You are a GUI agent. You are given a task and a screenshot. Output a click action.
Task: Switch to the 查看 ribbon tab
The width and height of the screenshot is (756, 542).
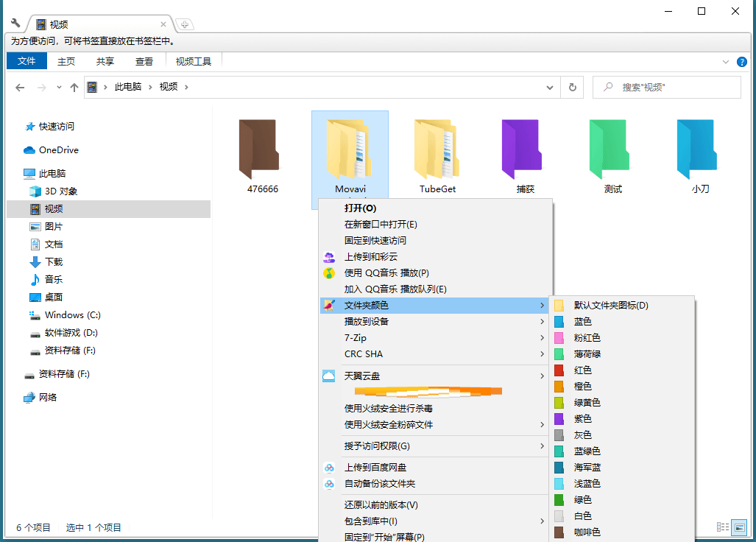point(144,61)
